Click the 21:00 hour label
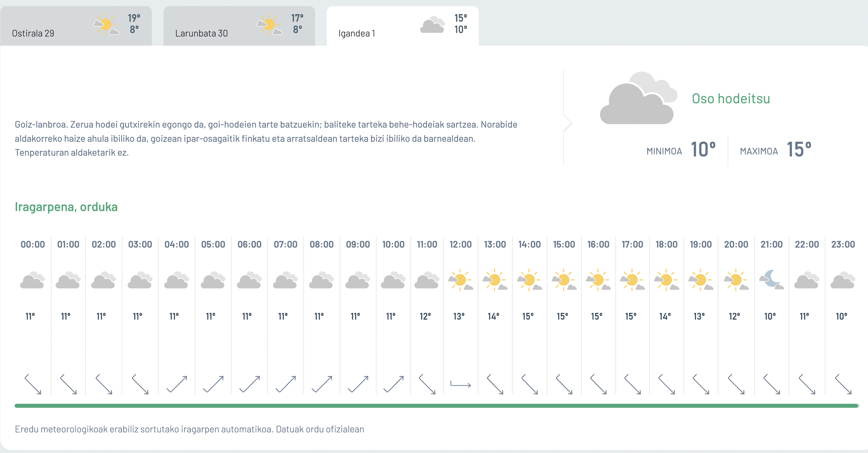 click(x=771, y=244)
